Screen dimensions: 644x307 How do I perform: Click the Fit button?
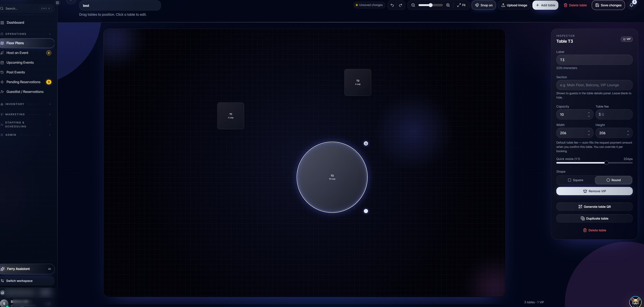pyautogui.click(x=461, y=5)
